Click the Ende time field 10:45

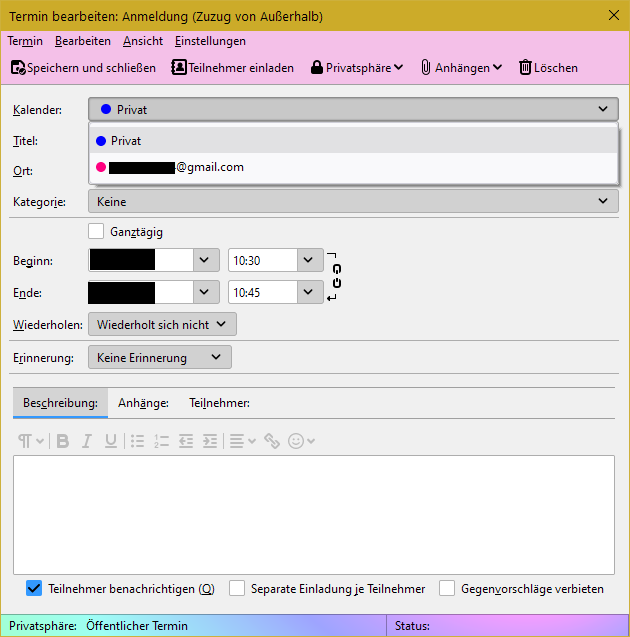263,292
